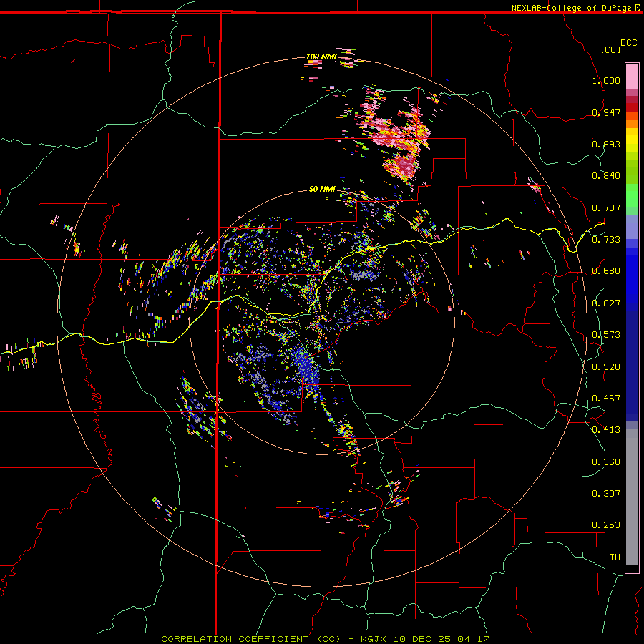Click the 0.893 color scale value
644x644 pixels.
(606, 144)
